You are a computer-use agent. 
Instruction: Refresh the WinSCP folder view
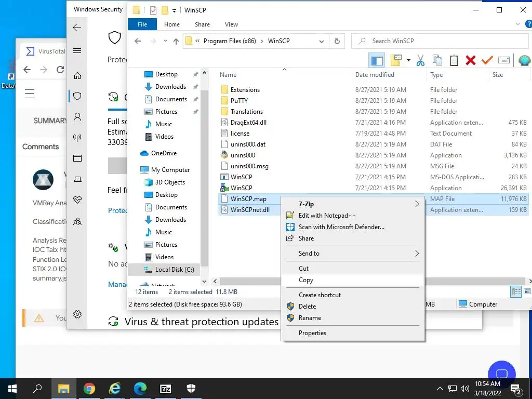click(337, 41)
